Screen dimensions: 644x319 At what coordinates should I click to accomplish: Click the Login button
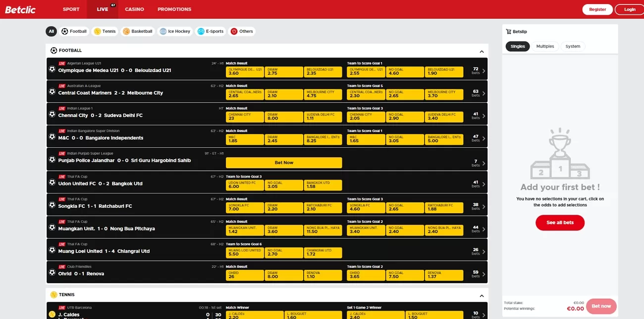pos(630,9)
